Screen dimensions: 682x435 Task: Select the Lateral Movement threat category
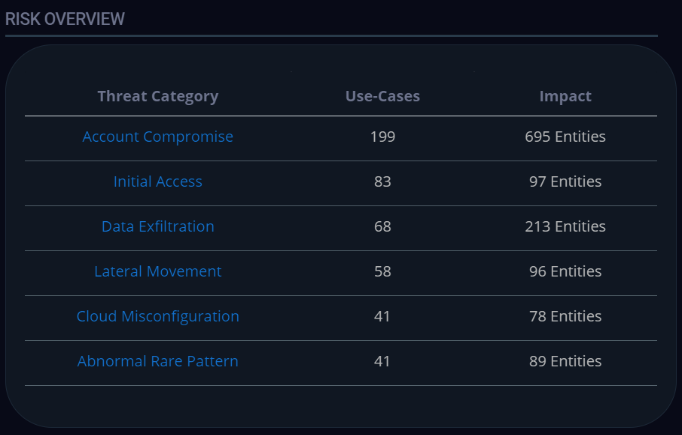point(158,272)
